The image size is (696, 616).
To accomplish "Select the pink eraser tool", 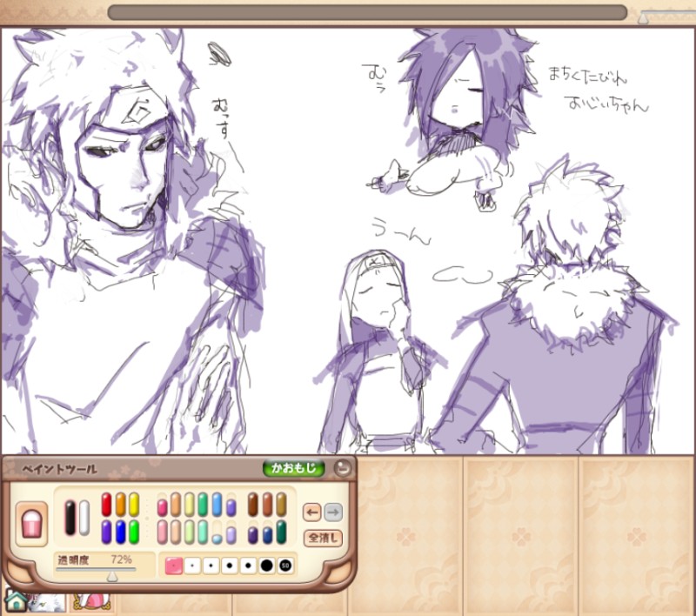I will [31, 523].
